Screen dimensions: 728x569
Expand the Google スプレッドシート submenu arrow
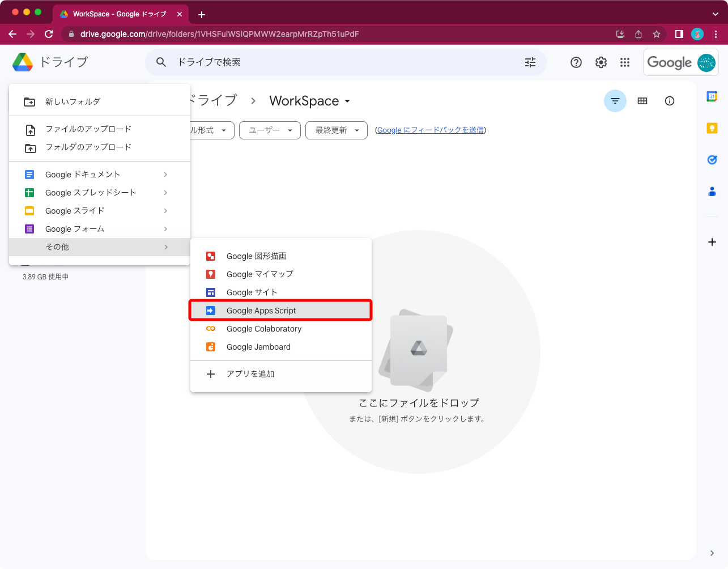point(165,192)
